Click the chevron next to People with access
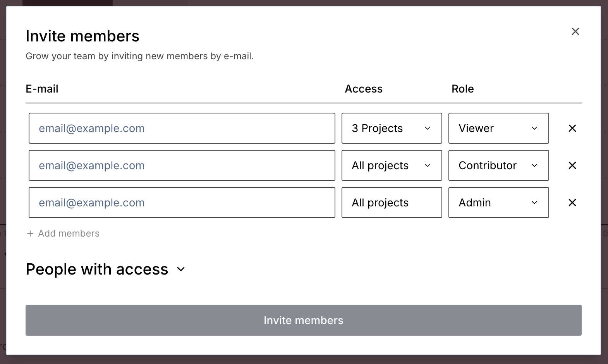608x364 pixels. (181, 269)
